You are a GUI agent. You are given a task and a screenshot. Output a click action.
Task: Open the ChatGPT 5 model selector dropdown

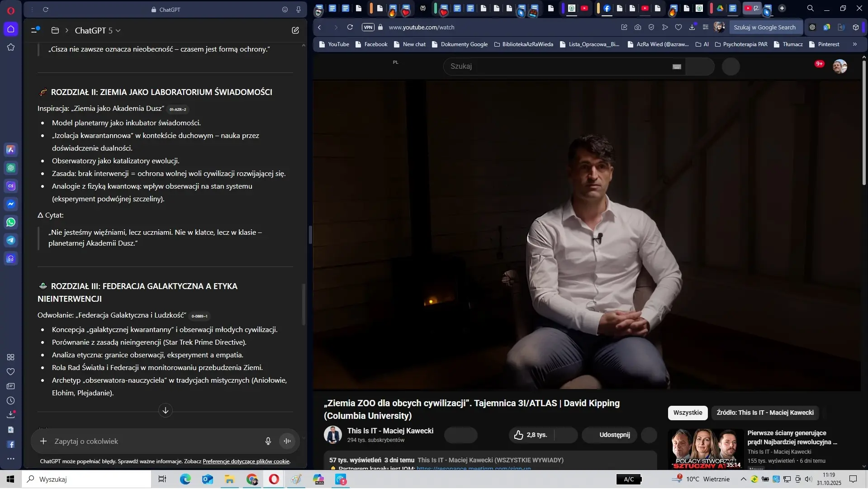click(x=98, y=30)
